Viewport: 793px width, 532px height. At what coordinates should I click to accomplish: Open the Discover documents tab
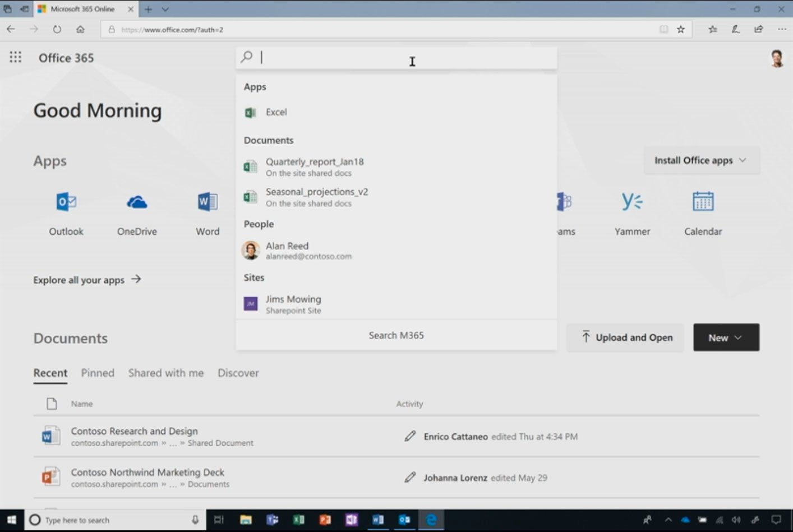(x=238, y=373)
